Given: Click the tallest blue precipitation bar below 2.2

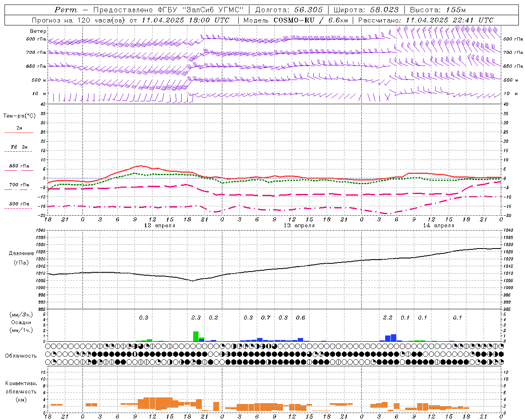Looking at the screenshot, I should [394, 338].
